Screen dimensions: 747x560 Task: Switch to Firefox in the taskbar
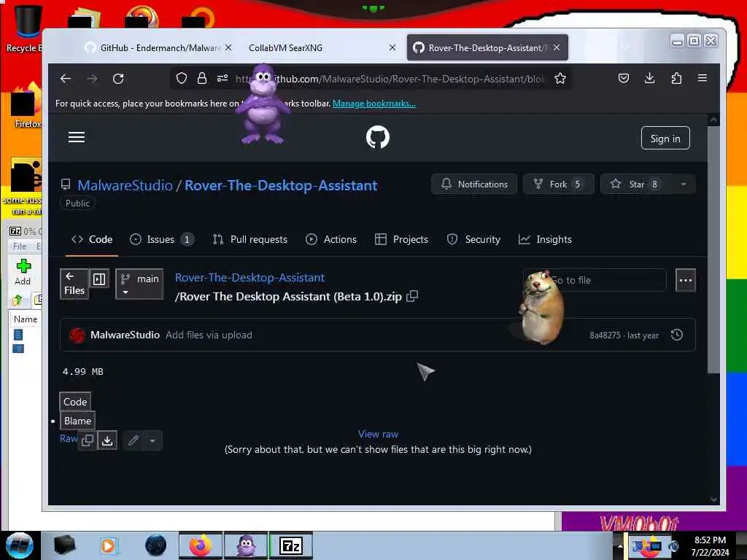tap(201, 545)
